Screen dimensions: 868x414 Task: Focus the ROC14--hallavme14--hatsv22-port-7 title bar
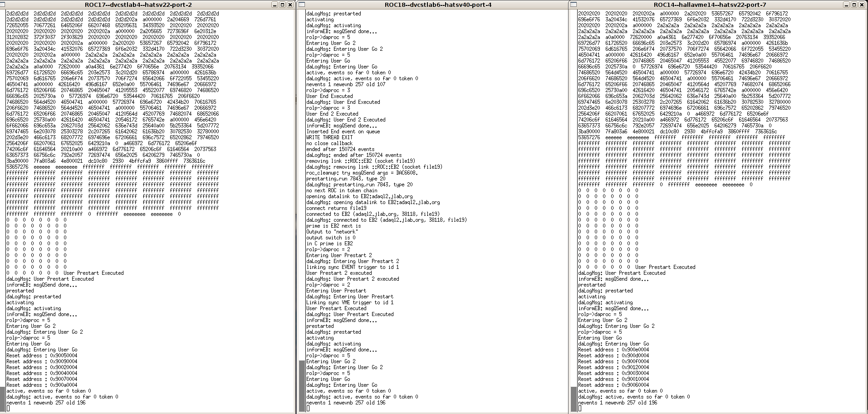pyautogui.click(x=710, y=5)
